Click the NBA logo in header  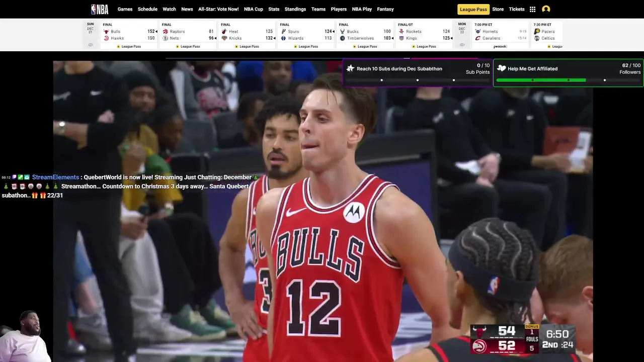(x=100, y=9)
